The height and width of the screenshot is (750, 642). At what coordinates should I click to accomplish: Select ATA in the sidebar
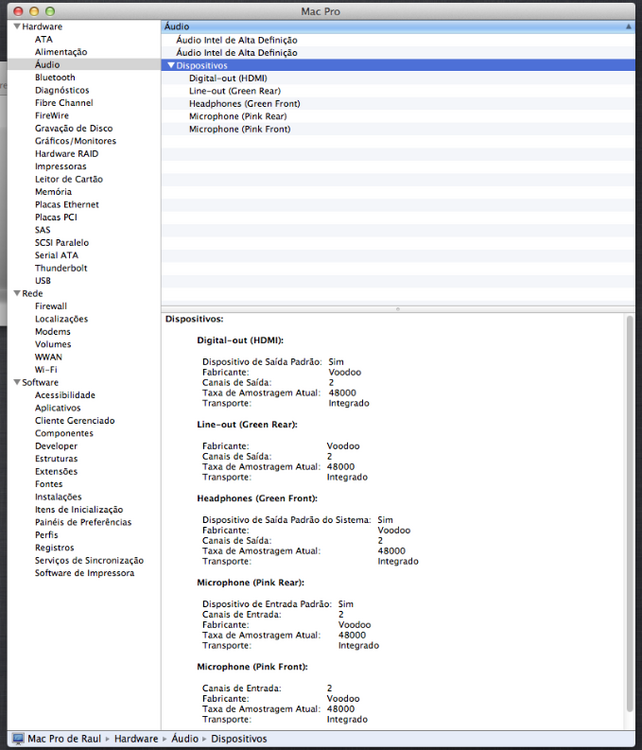[44, 39]
